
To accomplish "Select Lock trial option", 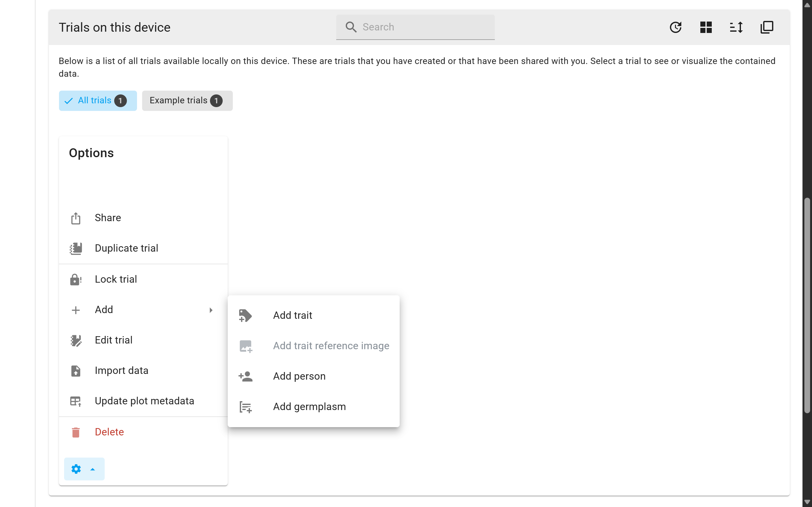I will (x=116, y=279).
